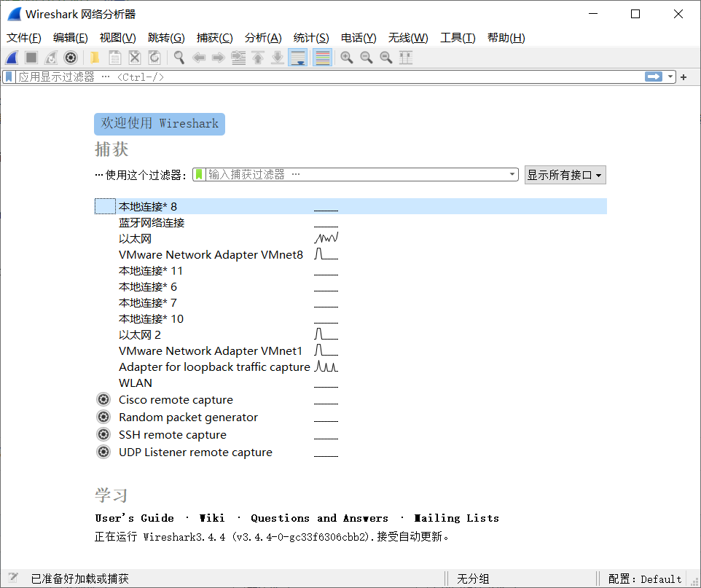The height and width of the screenshot is (588, 701).
Task: Click capture filter green bookmark icon
Action: pyautogui.click(x=200, y=174)
